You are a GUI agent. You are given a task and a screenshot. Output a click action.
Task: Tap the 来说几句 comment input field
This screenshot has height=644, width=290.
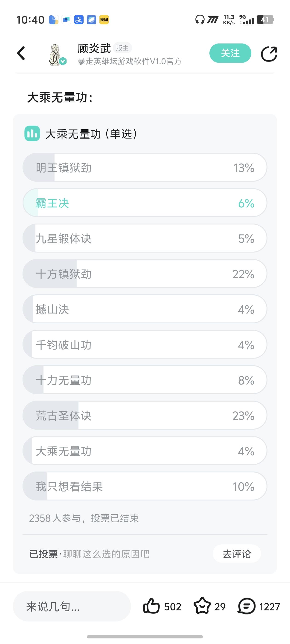[x=72, y=606]
